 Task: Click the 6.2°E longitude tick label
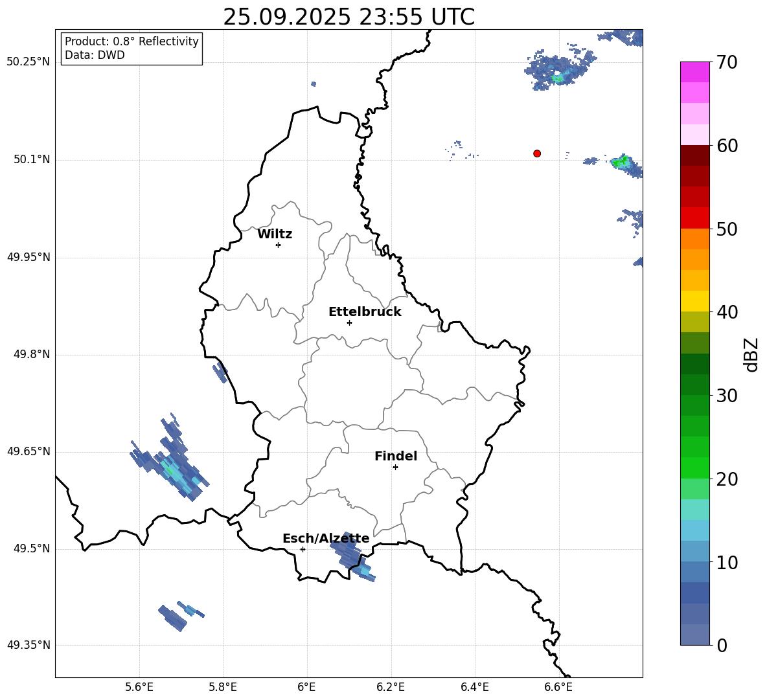[391, 687]
